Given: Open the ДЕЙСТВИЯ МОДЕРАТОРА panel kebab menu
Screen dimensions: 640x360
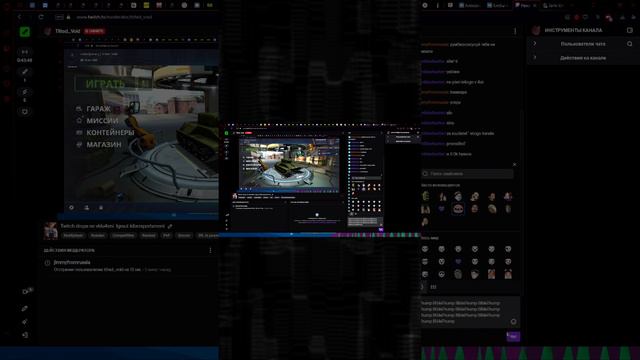Looking at the screenshot, I should point(210,250).
